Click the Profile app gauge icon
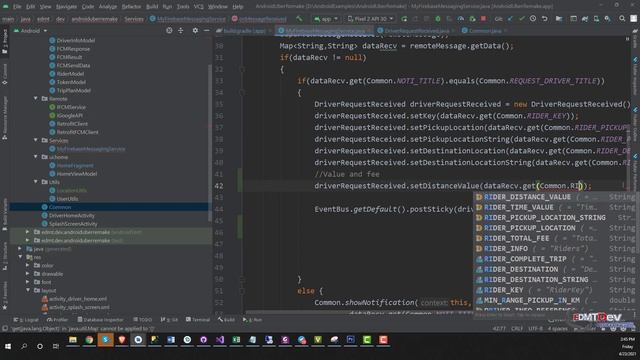 (460, 19)
